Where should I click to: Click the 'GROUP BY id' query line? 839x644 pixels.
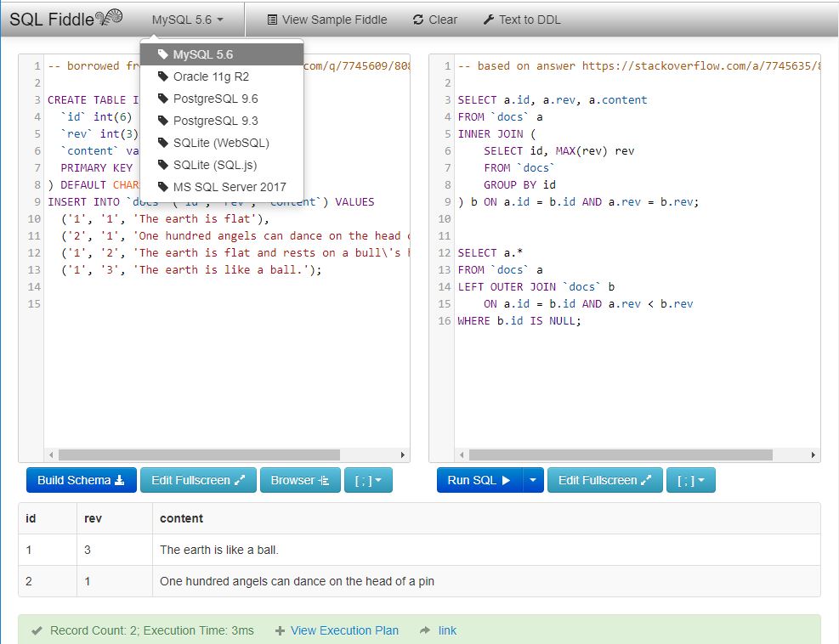(x=519, y=184)
